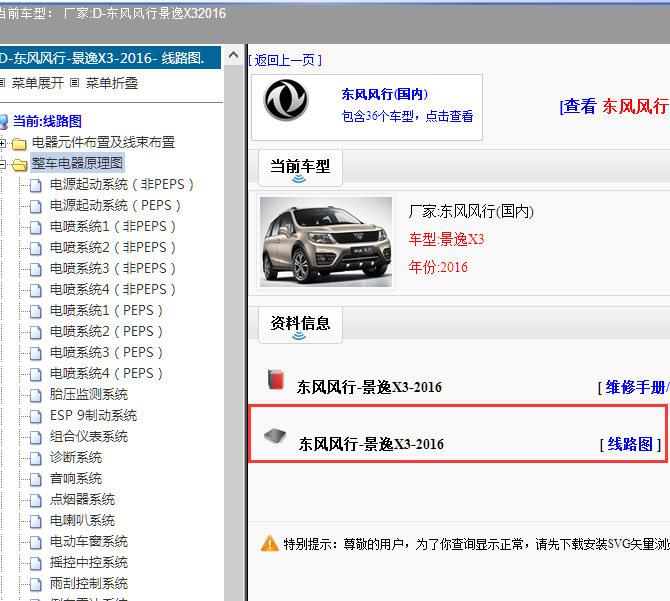Click page icon beside 电喷系统4（非PEPS）
Image resolution: width=670 pixels, height=601 pixels.
35,290
